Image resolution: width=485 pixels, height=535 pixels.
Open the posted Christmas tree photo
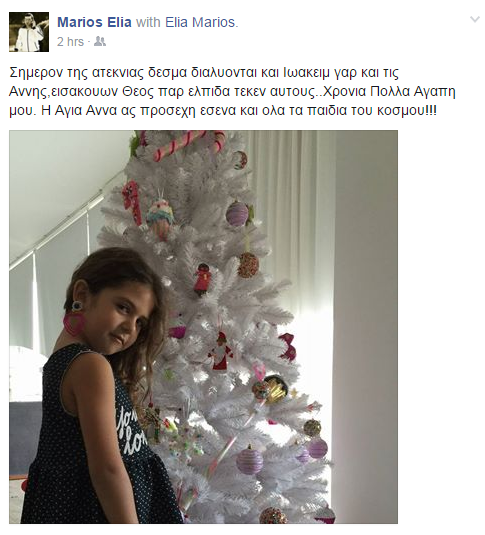(x=203, y=327)
